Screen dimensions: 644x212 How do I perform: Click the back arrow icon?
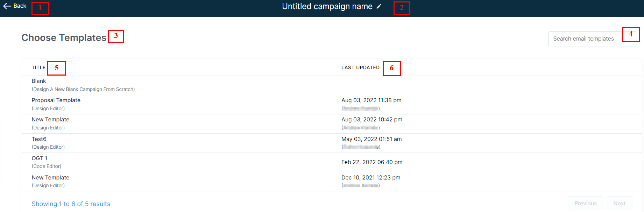[x=7, y=6]
